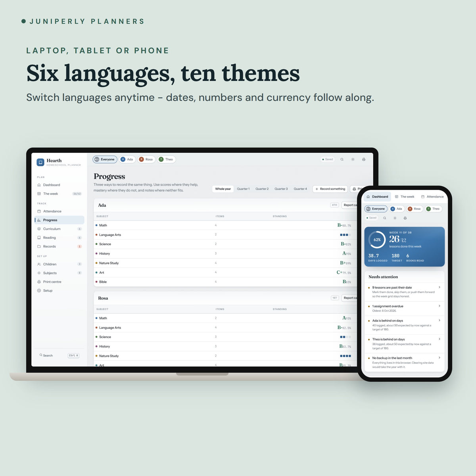Switch to Quarter 1 tab

point(243,189)
